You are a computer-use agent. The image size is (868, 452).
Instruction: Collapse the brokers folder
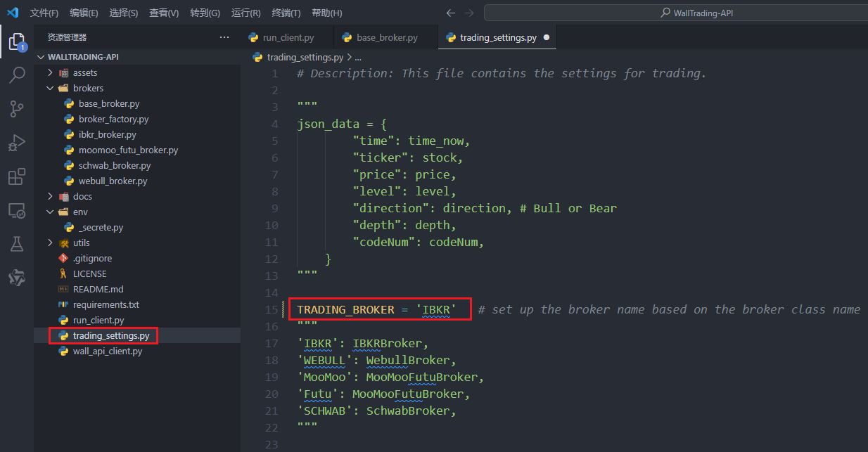tap(51, 89)
